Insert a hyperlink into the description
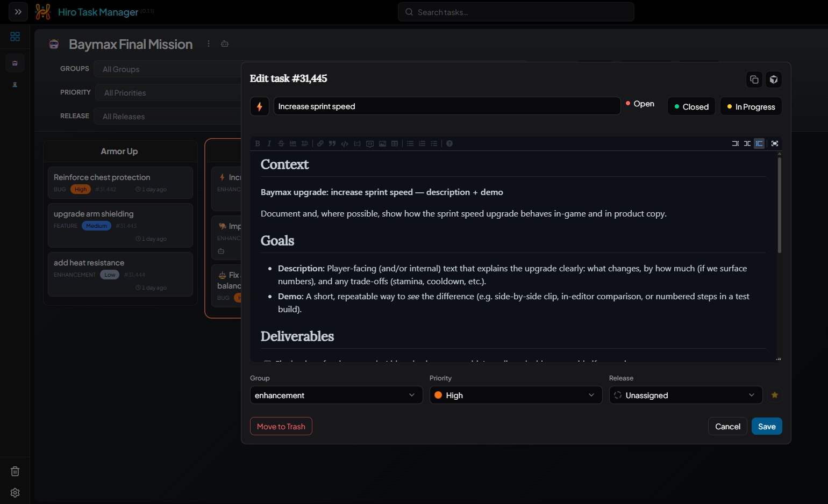Screen dimensions: 828x504 pyautogui.click(x=320, y=143)
